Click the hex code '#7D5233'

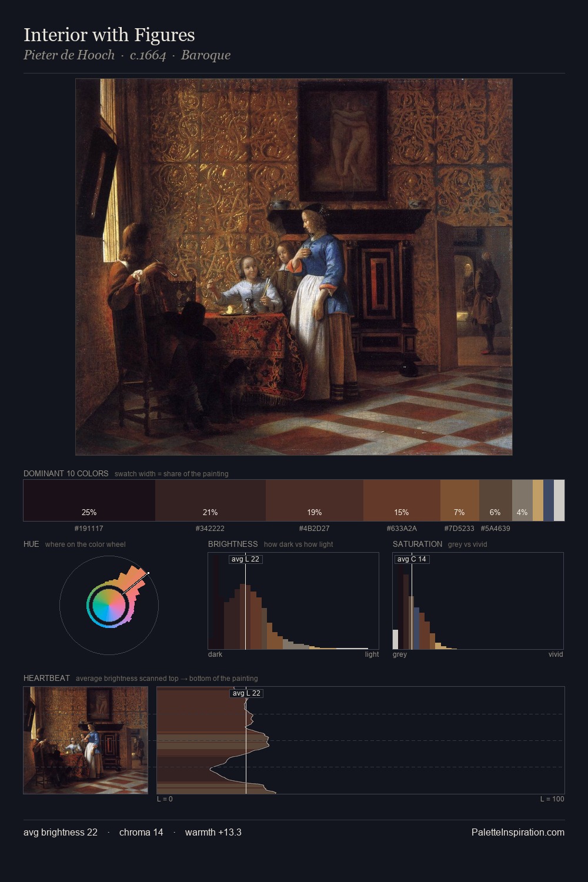pyautogui.click(x=459, y=529)
